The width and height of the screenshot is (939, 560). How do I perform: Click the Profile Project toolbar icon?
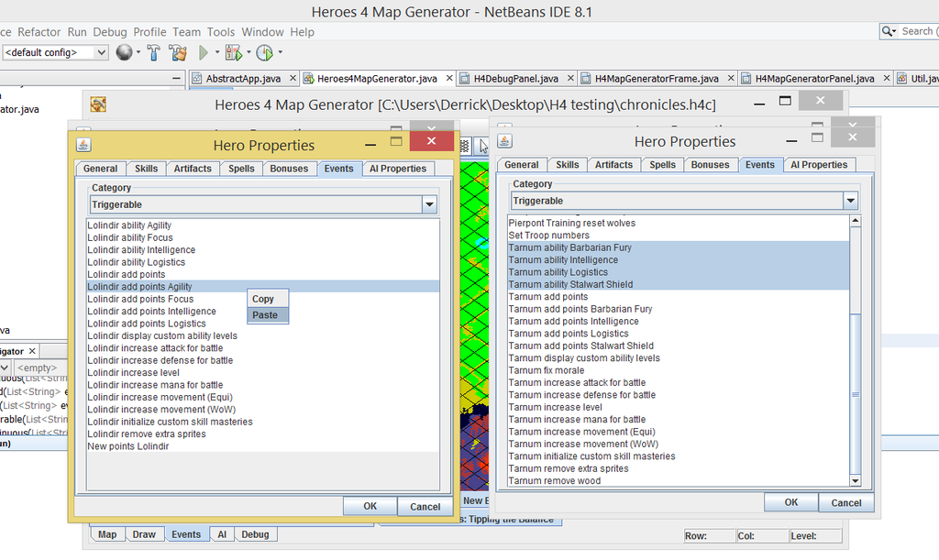tap(264, 52)
